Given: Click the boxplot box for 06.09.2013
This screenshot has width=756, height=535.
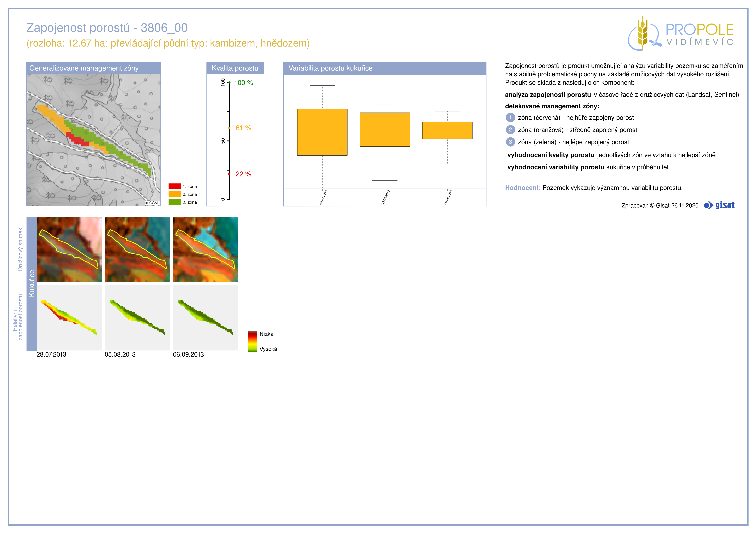Looking at the screenshot, I should point(447,130).
